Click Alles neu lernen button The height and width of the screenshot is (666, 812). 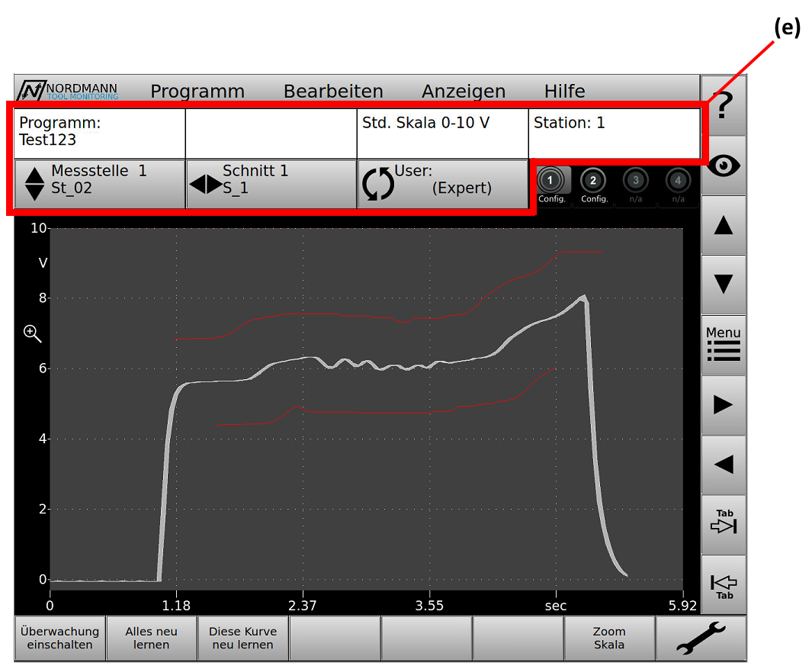pyautogui.click(x=152, y=639)
